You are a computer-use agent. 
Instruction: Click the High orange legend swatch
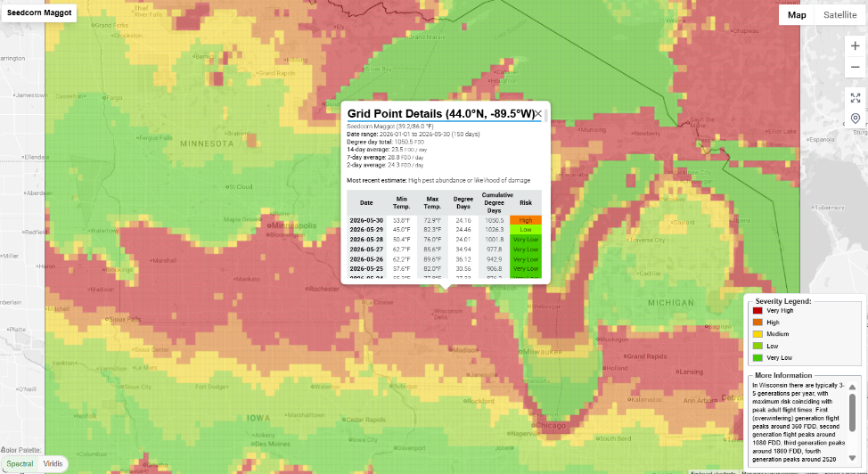757,323
